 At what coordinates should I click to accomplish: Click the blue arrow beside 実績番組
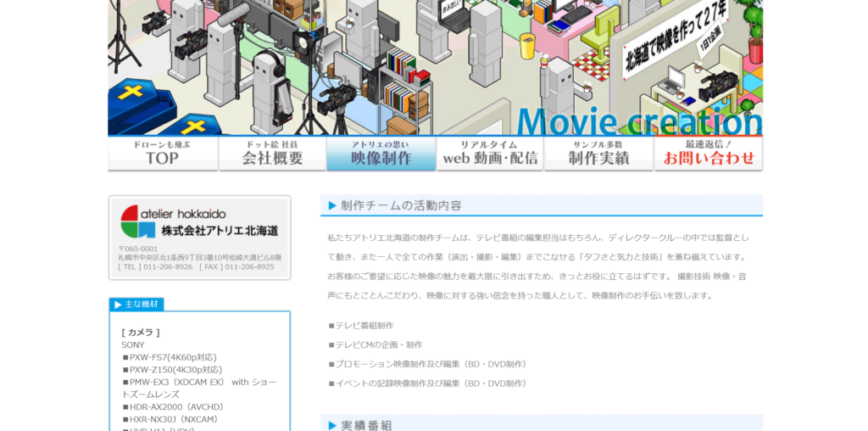(x=332, y=424)
